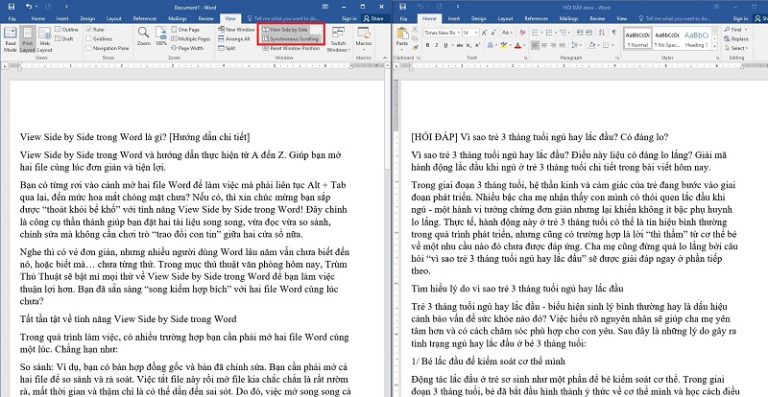Sort paragraphs with the Sort button
This screenshot has height=397, width=768.
coord(601,33)
